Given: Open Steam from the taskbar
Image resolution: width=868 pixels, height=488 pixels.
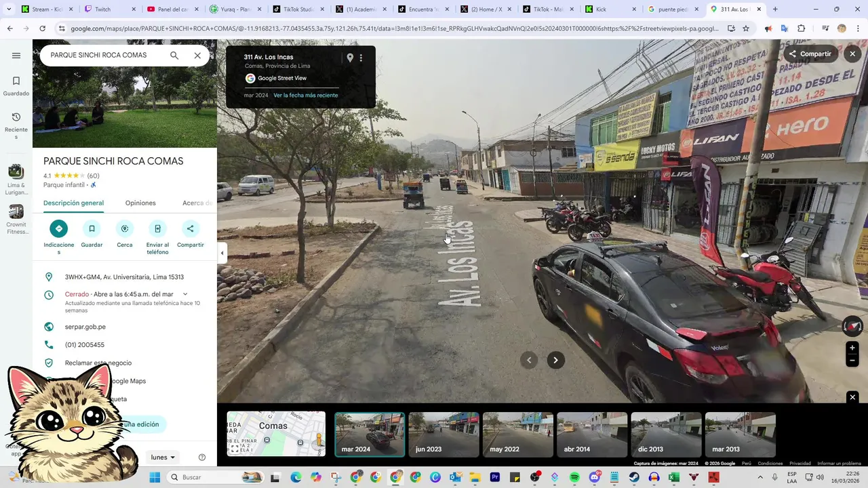Looking at the screenshot, I should pyautogui.click(x=634, y=477).
